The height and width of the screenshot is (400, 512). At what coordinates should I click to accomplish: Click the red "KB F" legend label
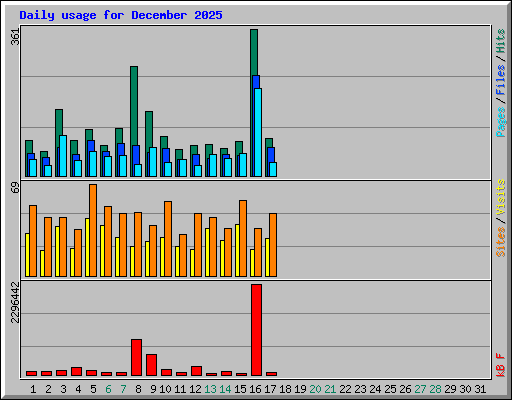click(x=501, y=365)
